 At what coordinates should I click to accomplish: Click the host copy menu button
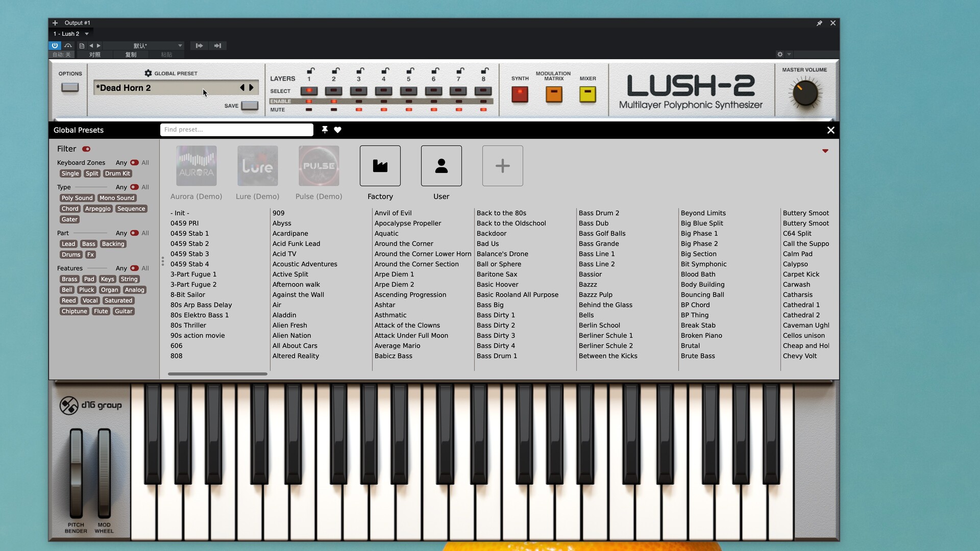point(131,55)
